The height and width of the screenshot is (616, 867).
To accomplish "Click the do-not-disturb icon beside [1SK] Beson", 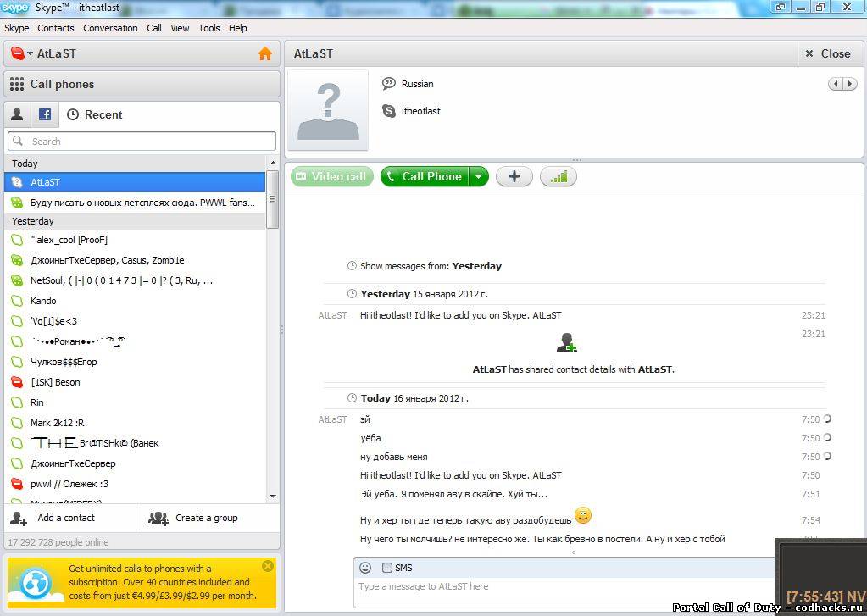I will [x=17, y=382].
